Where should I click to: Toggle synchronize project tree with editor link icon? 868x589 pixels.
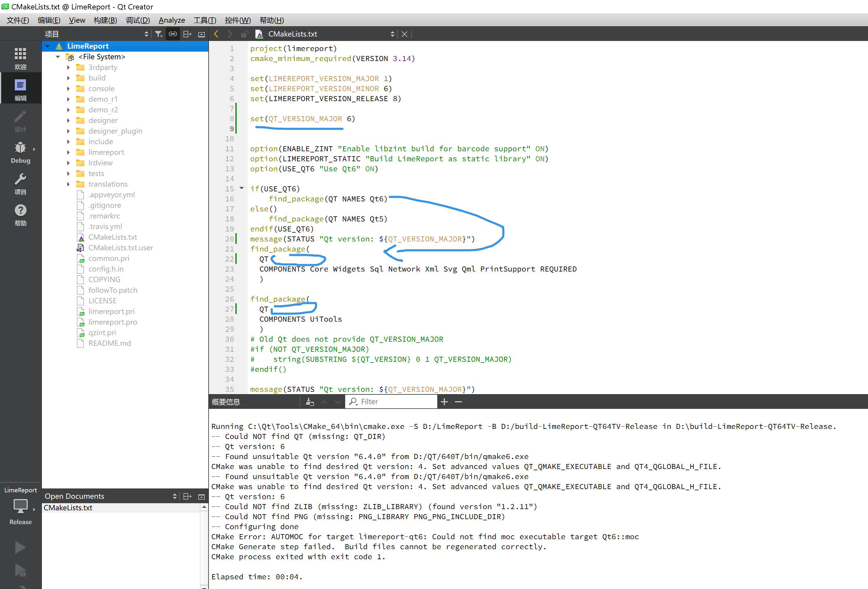tap(173, 34)
